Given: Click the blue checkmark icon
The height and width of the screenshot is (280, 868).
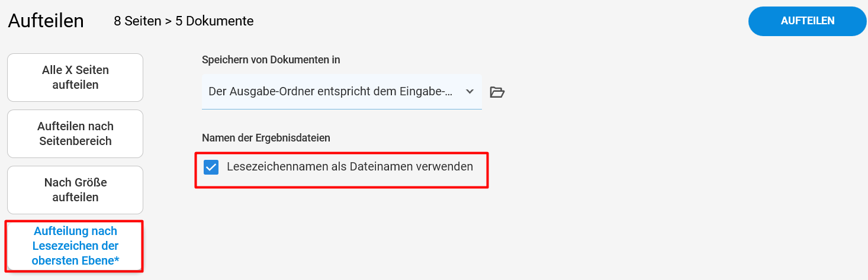Looking at the screenshot, I should 211,168.
